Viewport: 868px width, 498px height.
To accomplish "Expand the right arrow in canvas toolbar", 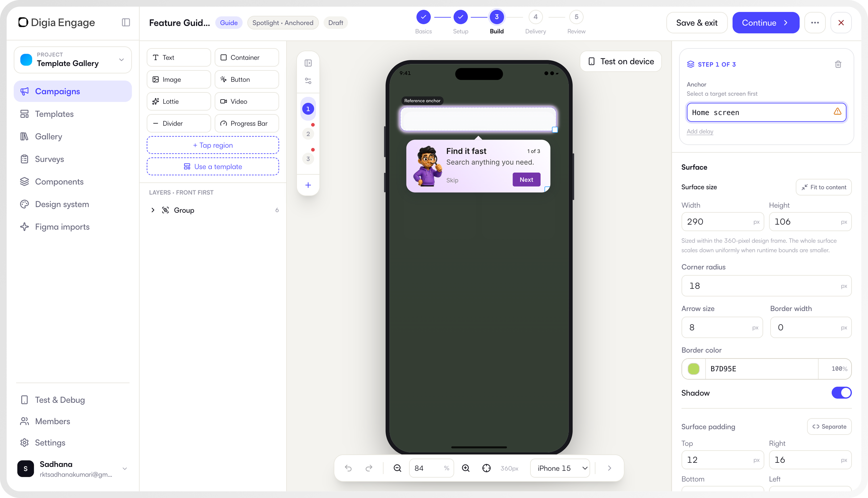I will click(x=609, y=468).
